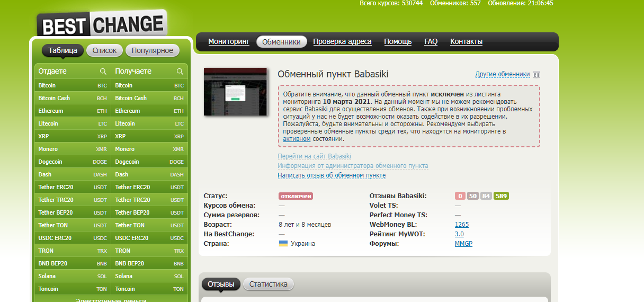Viewport: 644px width, 302px height.
Task: Select Tether ERC20 in Отдаете column
Action: pos(73,187)
